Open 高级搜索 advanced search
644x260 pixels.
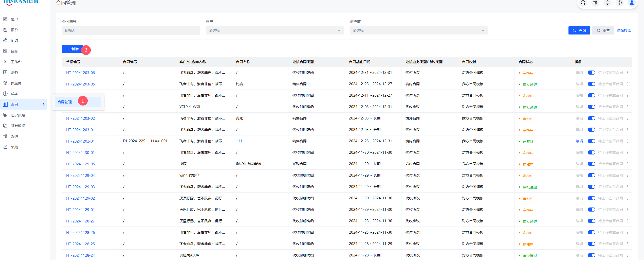(624, 30)
